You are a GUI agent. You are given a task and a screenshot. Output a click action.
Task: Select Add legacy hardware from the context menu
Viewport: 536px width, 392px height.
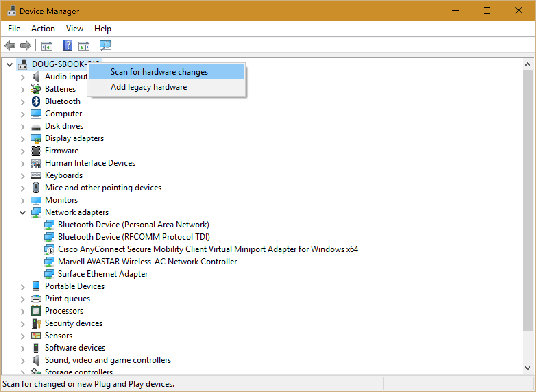coord(148,87)
